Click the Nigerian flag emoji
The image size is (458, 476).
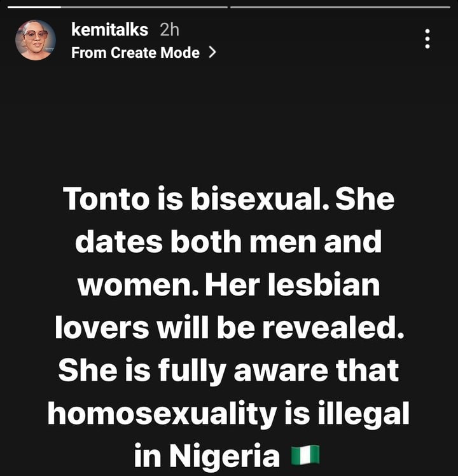click(305, 455)
